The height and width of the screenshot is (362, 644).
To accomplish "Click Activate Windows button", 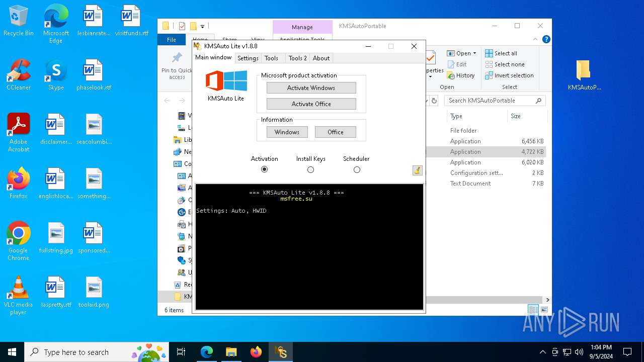I will click(311, 87).
